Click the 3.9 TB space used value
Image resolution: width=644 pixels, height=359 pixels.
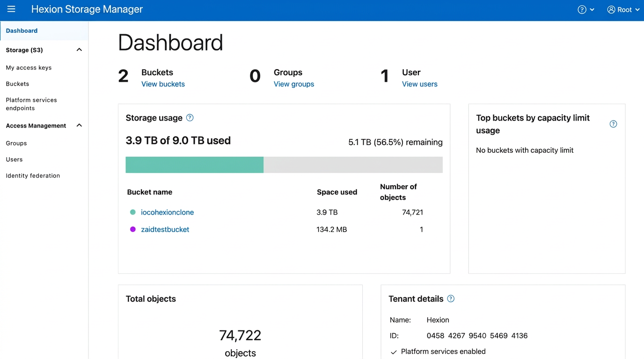(327, 212)
